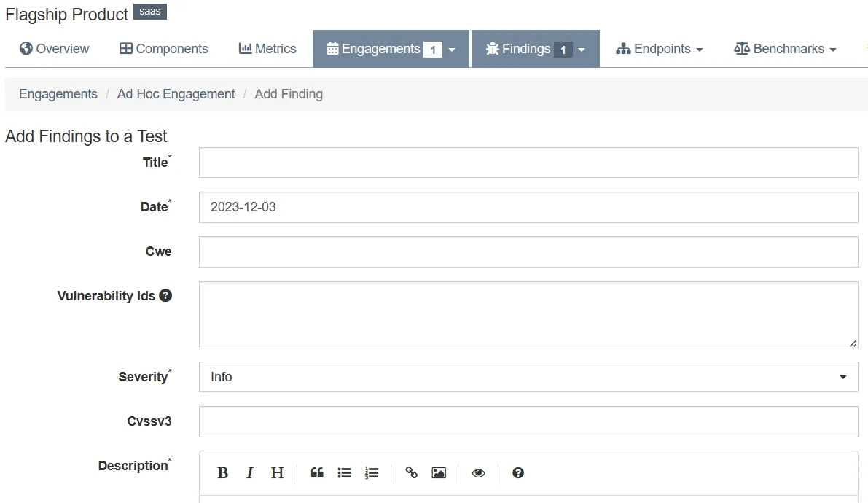Insert an image into the Description
This screenshot has height=503, width=868.
[x=438, y=472]
